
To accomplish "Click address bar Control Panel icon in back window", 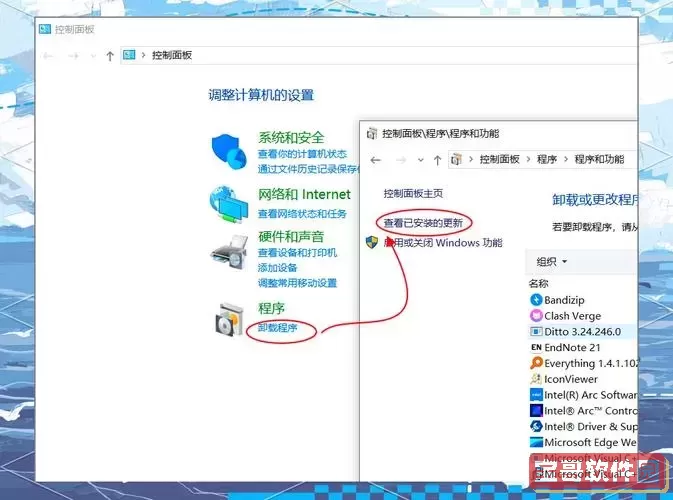I will [x=129, y=55].
